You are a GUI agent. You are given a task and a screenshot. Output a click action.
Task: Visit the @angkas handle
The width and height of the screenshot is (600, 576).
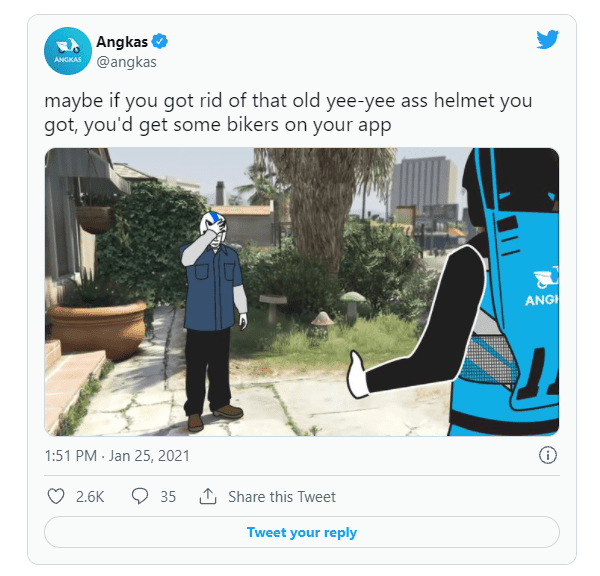pyautogui.click(x=126, y=62)
